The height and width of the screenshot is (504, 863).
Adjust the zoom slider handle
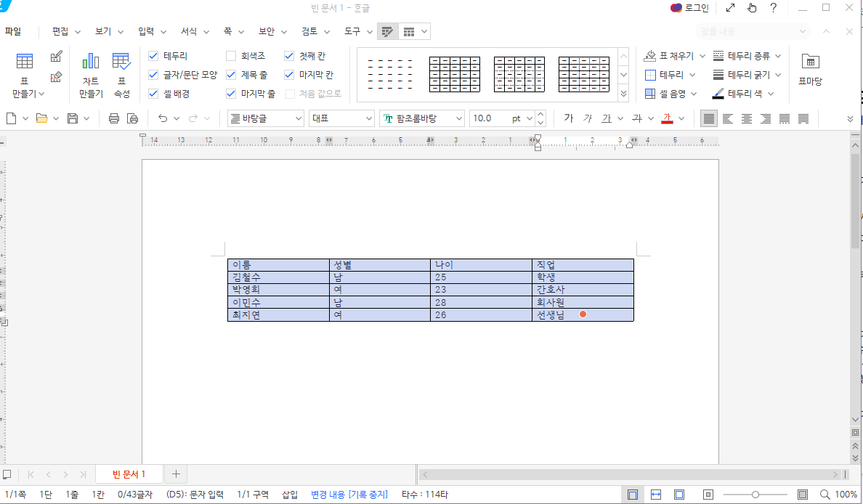pyautogui.click(x=755, y=495)
